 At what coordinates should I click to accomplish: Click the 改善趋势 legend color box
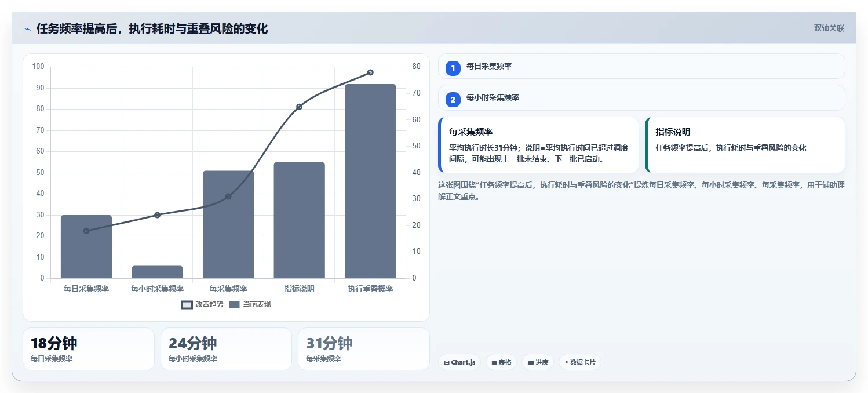click(x=187, y=305)
